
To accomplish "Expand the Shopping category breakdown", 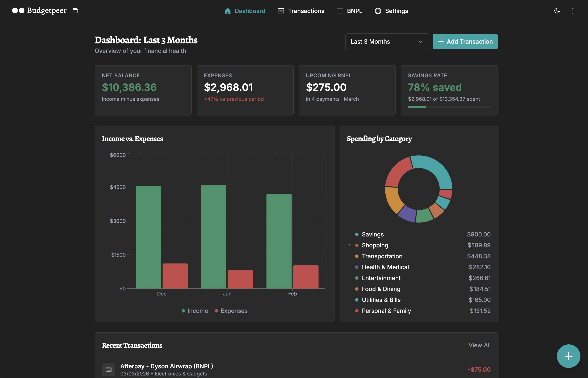I will tap(349, 245).
